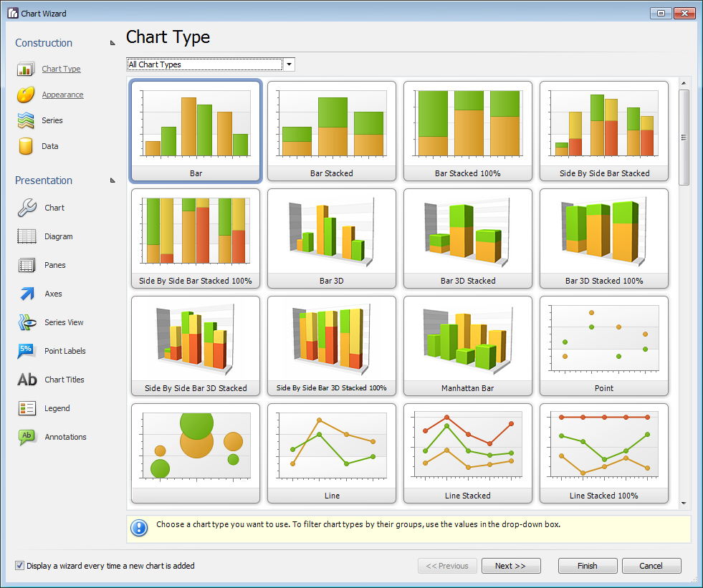Click the Series layered waves icon

tap(26, 120)
